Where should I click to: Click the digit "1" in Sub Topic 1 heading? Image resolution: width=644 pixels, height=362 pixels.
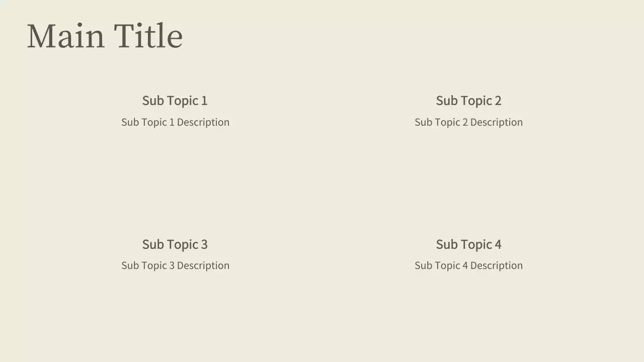pos(204,101)
